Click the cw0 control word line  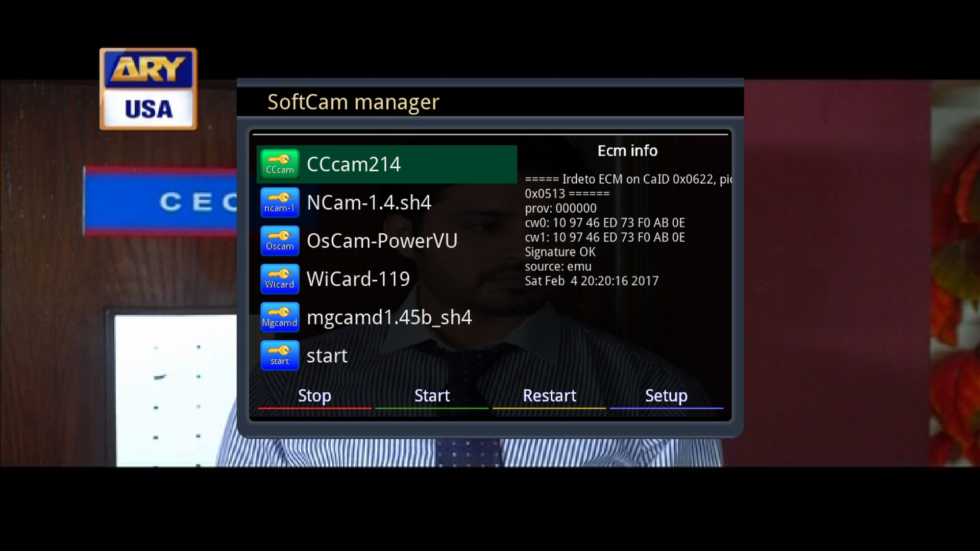coord(605,223)
